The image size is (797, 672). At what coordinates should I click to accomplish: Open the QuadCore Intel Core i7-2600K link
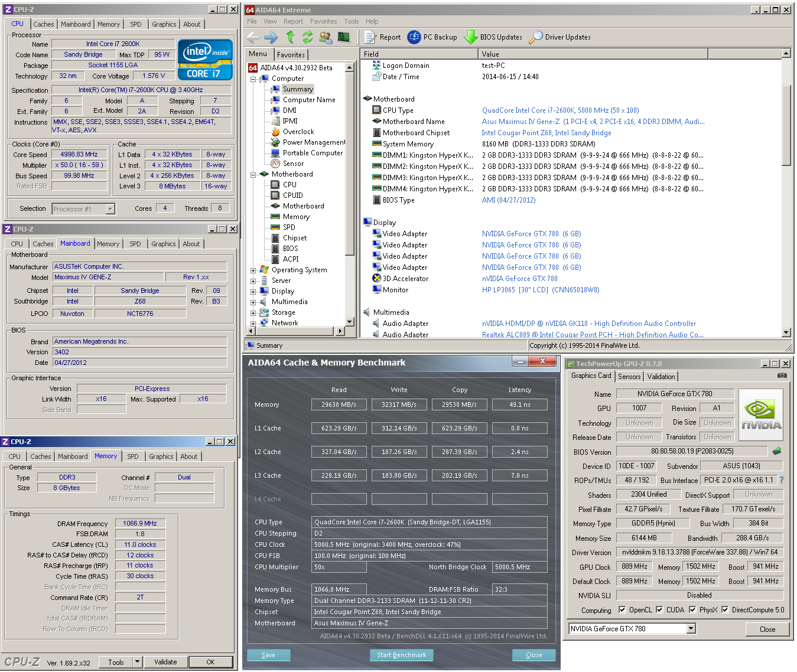tap(560, 110)
